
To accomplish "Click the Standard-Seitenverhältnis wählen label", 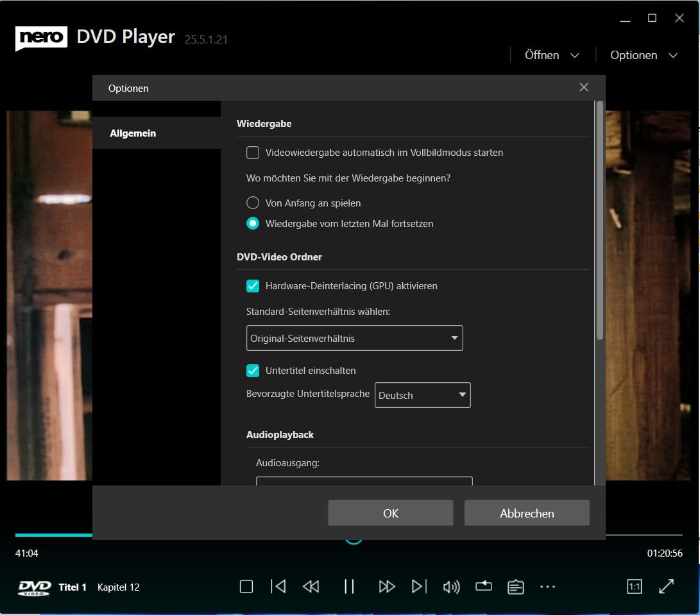I will (x=318, y=312).
